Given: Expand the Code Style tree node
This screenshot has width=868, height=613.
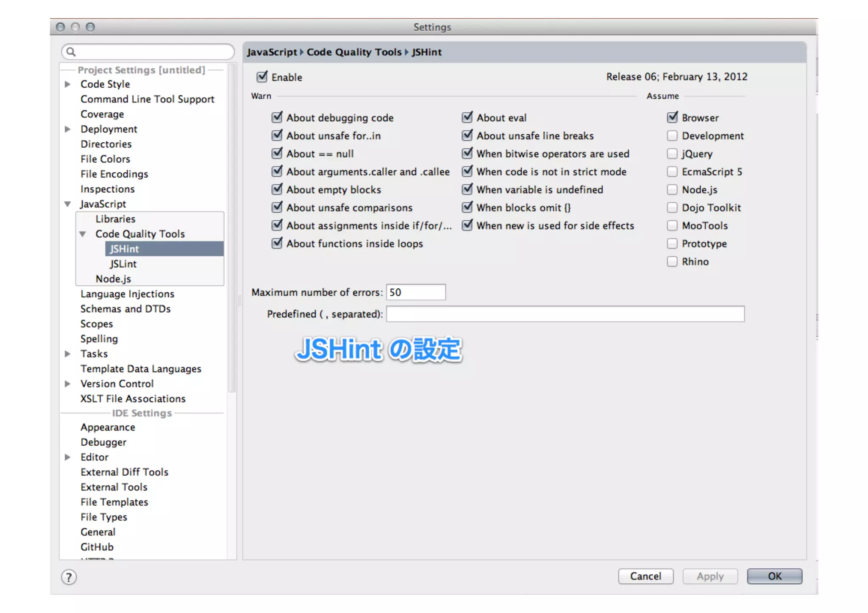Looking at the screenshot, I should click(67, 84).
